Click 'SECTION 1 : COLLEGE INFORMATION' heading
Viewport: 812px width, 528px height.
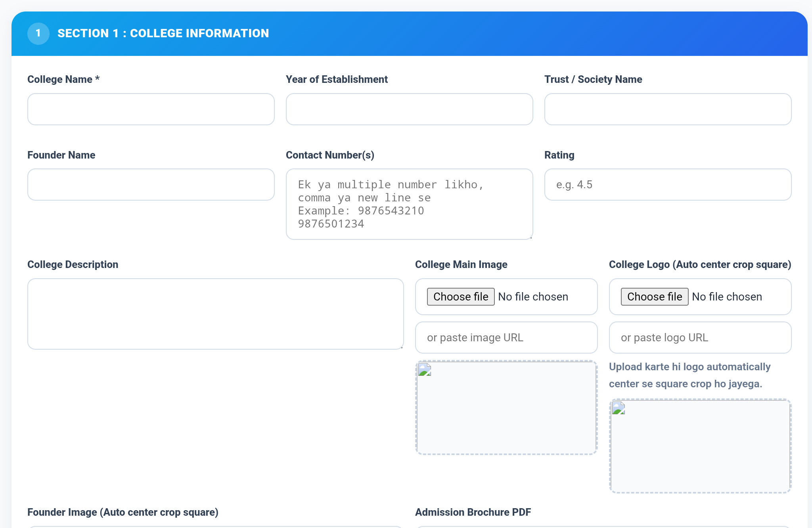coord(163,33)
